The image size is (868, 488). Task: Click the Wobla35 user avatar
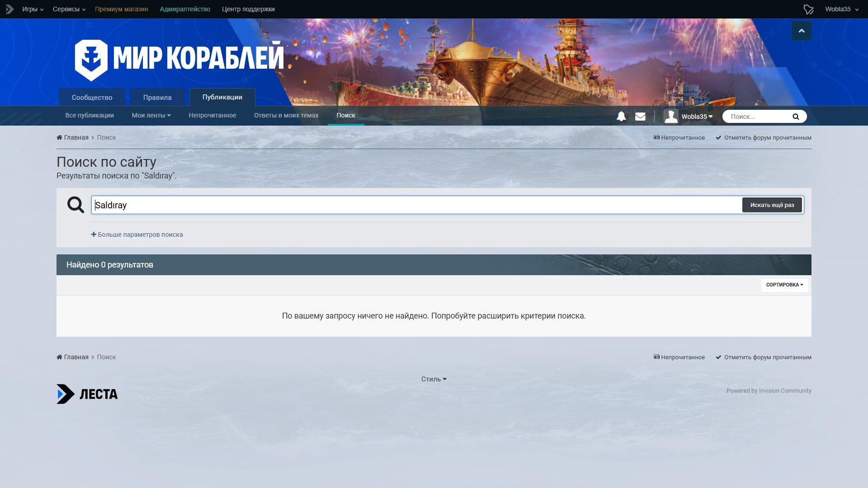click(x=671, y=117)
